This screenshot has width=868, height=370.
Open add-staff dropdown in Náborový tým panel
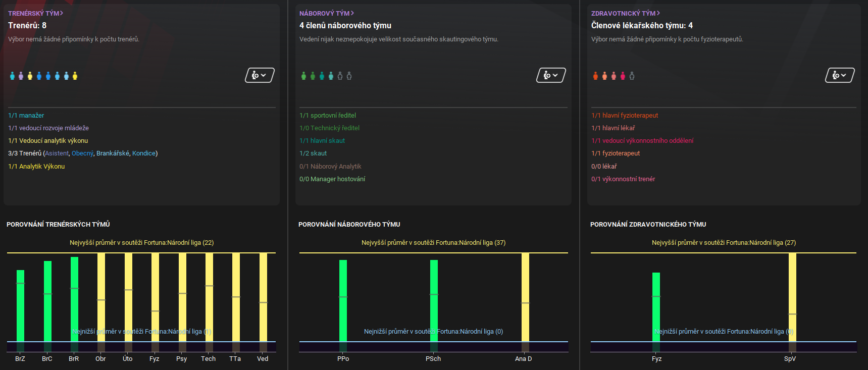tap(551, 75)
